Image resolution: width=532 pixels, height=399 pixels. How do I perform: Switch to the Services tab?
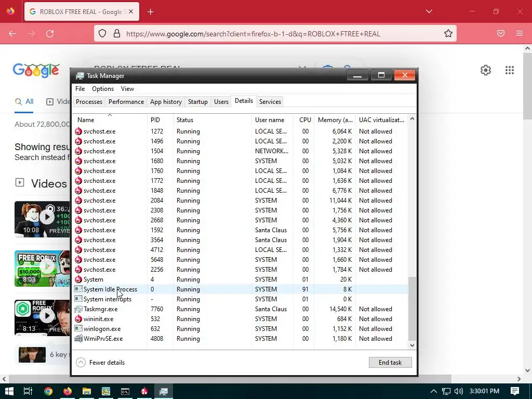tap(270, 102)
